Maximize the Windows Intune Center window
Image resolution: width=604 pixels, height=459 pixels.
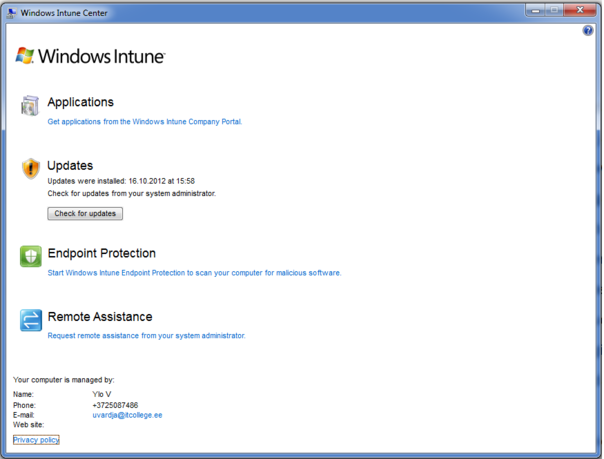coord(554,10)
